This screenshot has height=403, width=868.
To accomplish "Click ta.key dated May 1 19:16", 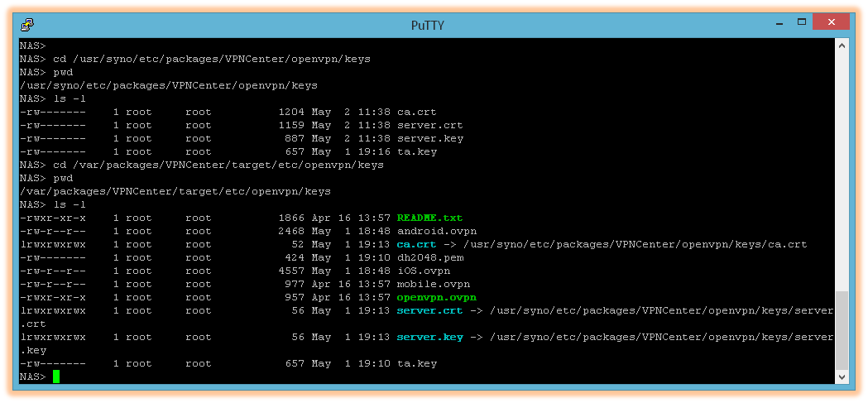I will tap(416, 151).
